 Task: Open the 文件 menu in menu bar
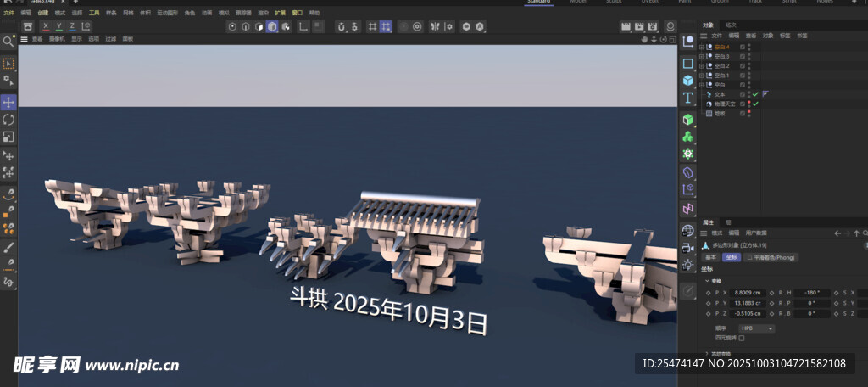[8, 14]
